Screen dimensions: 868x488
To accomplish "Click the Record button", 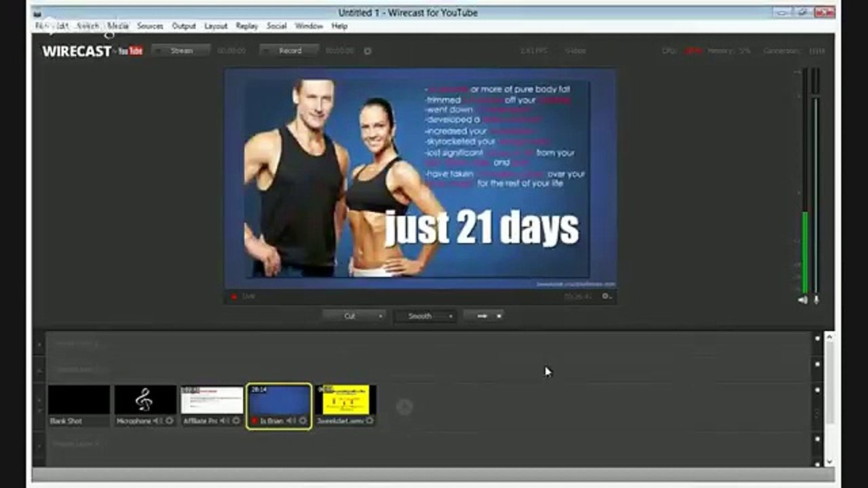I will [x=290, y=50].
